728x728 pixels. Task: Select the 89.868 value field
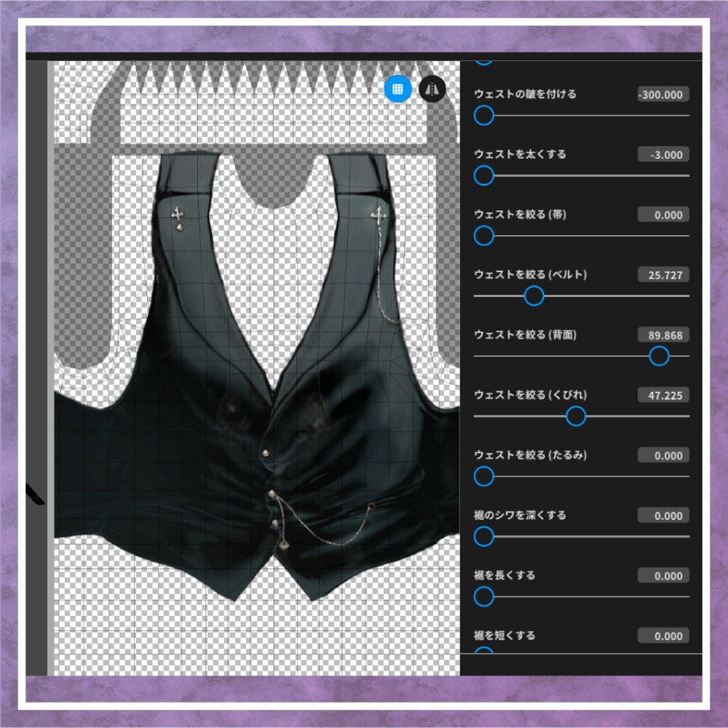[x=662, y=335]
